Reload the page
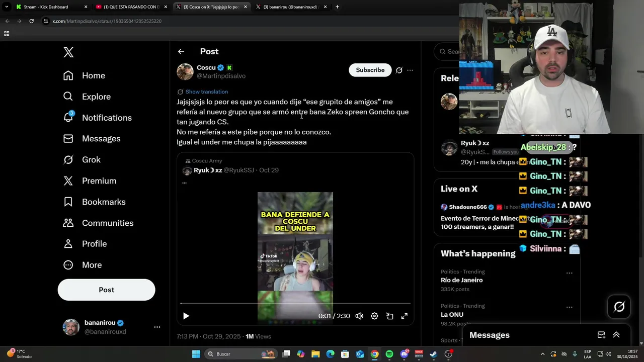Image resolution: width=644 pixels, height=362 pixels. point(31,21)
